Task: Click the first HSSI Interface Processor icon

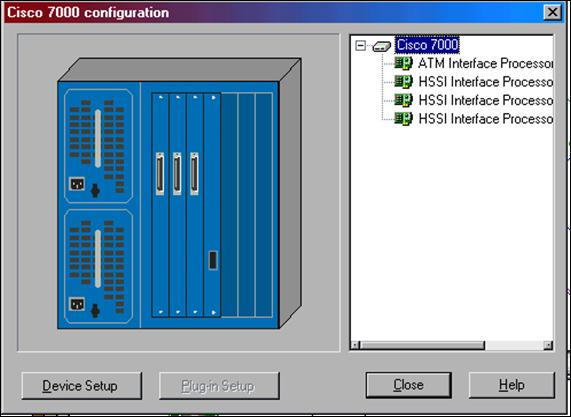Action: (x=403, y=82)
